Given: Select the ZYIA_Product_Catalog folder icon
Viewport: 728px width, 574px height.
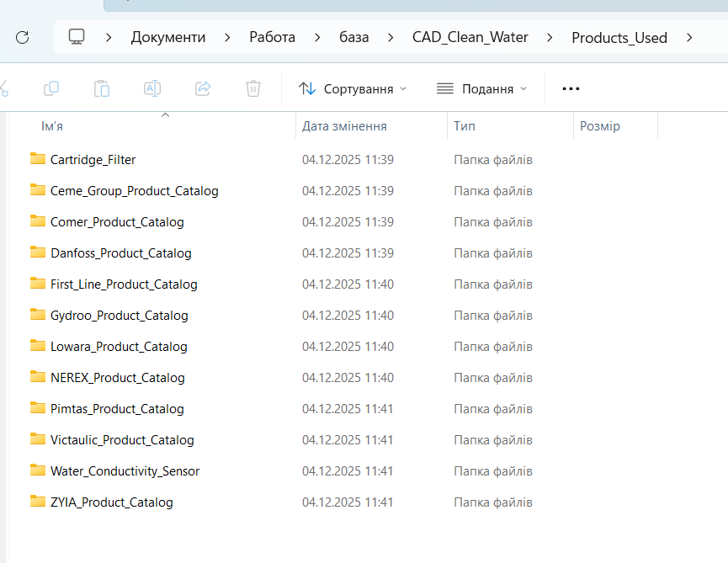Looking at the screenshot, I should coord(38,501).
